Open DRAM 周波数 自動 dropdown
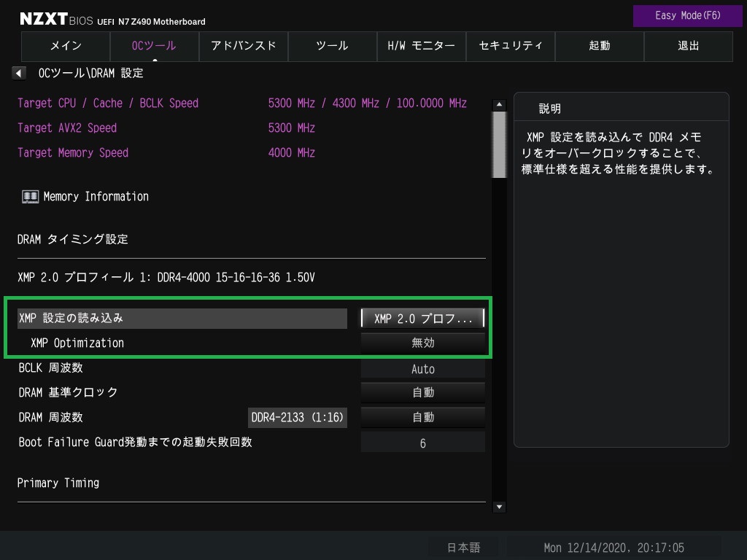This screenshot has height=560, width=747. (x=423, y=417)
